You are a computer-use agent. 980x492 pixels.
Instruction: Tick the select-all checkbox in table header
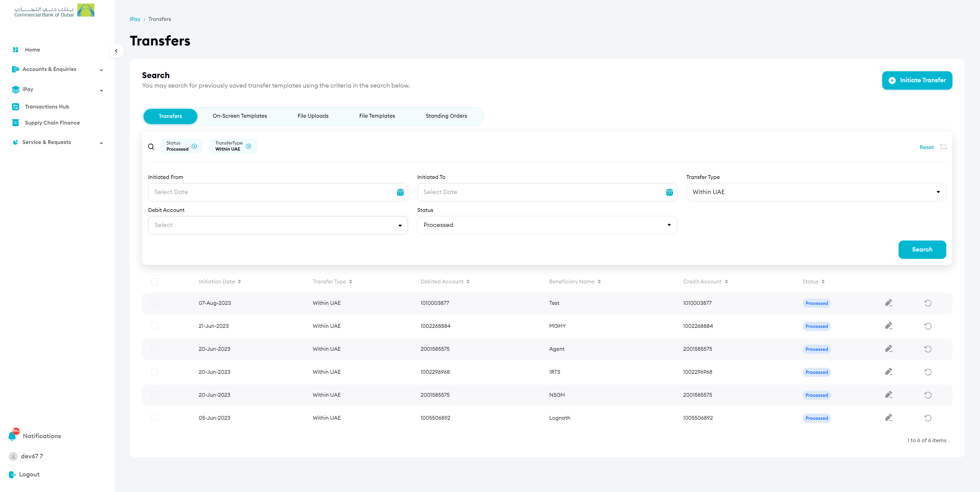coord(154,282)
